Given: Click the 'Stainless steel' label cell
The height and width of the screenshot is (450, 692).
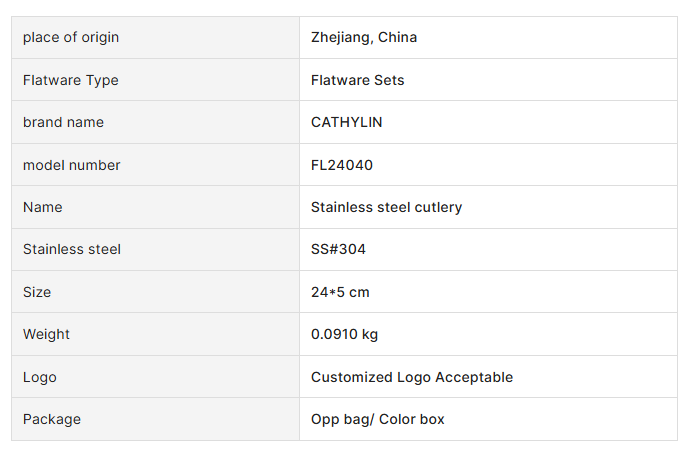Looking at the screenshot, I should click(72, 249).
